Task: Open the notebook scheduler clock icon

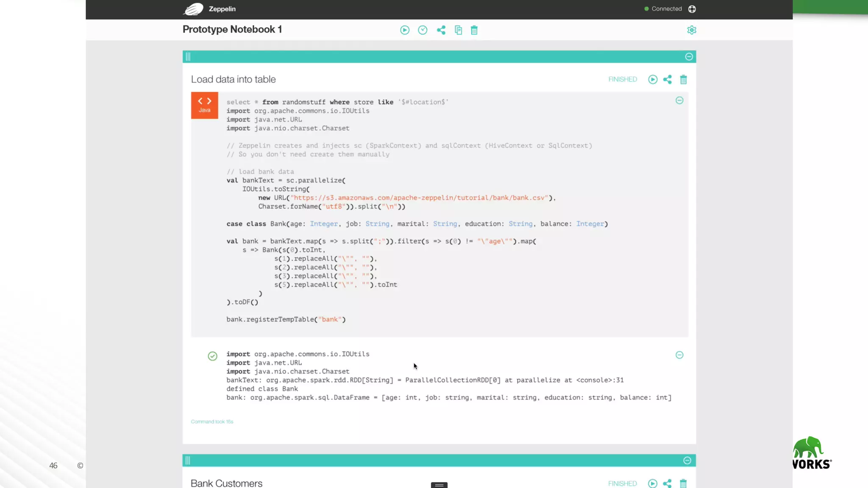Action: (422, 30)
